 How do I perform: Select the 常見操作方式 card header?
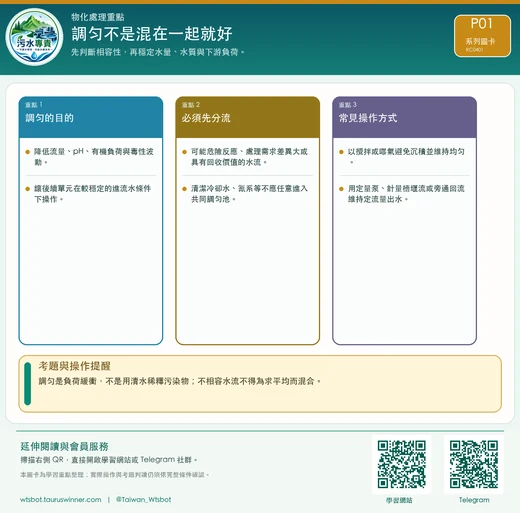pyautogui.click(x=404, y=117)
